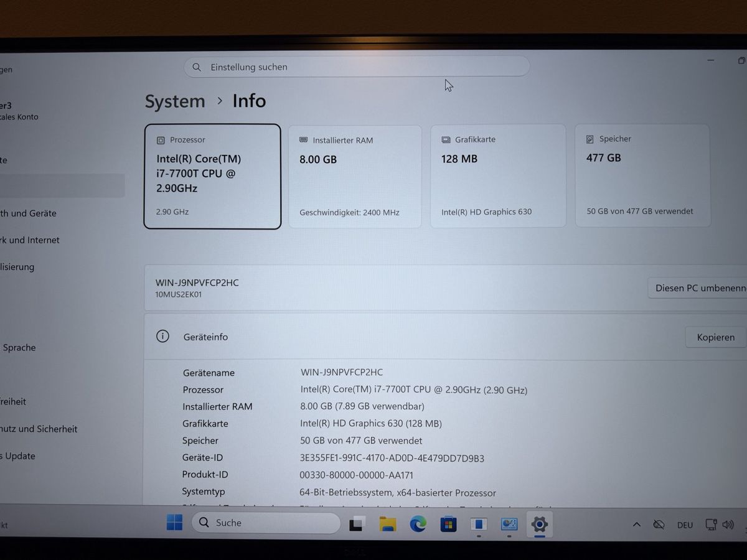747x560 pixels.
Task: Click the taskbar Suche search box
Action: [267, 523]
